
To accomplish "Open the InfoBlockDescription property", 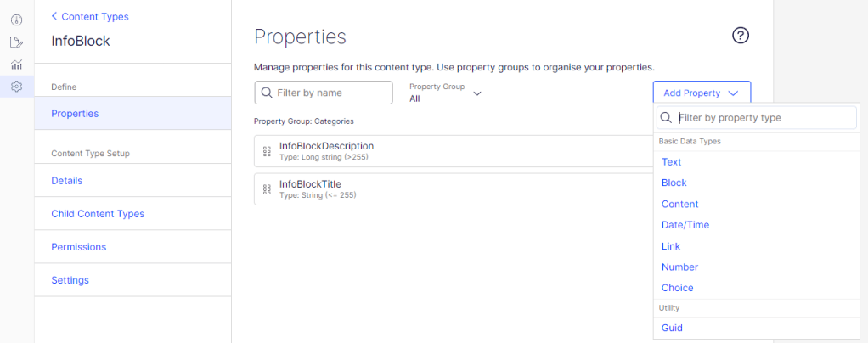I will (x=326, y=146).
